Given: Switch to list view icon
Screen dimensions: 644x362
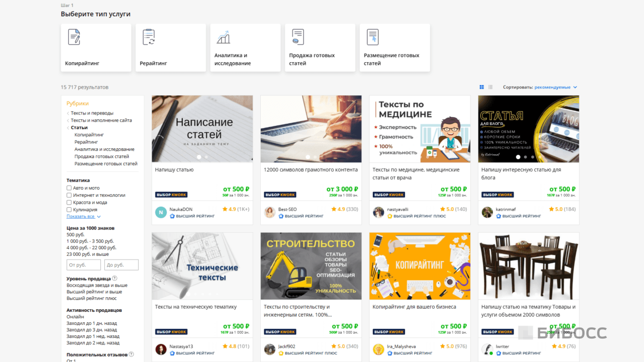Looking at the screenshot, I should [491, 87].
